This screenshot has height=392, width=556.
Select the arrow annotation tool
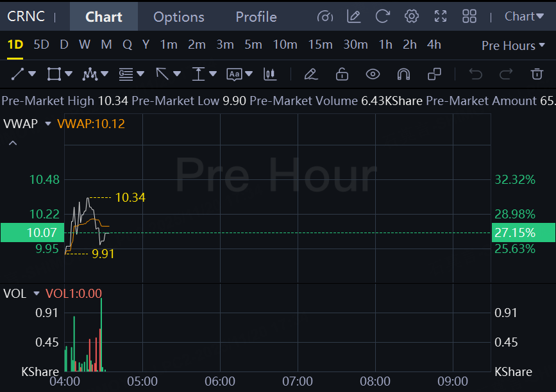[x=162, y=74]
